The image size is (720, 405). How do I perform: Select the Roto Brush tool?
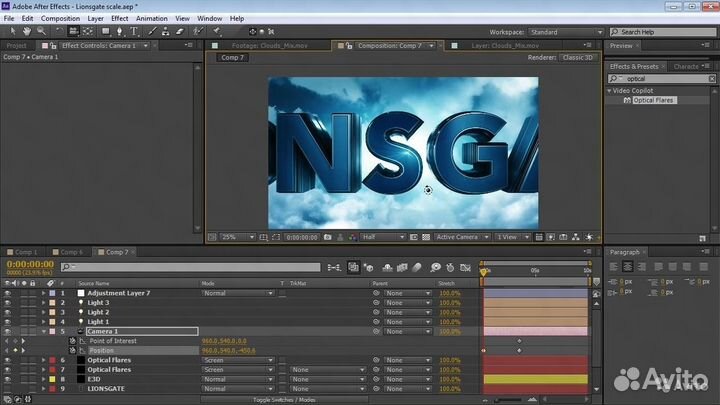click(198, 31)
